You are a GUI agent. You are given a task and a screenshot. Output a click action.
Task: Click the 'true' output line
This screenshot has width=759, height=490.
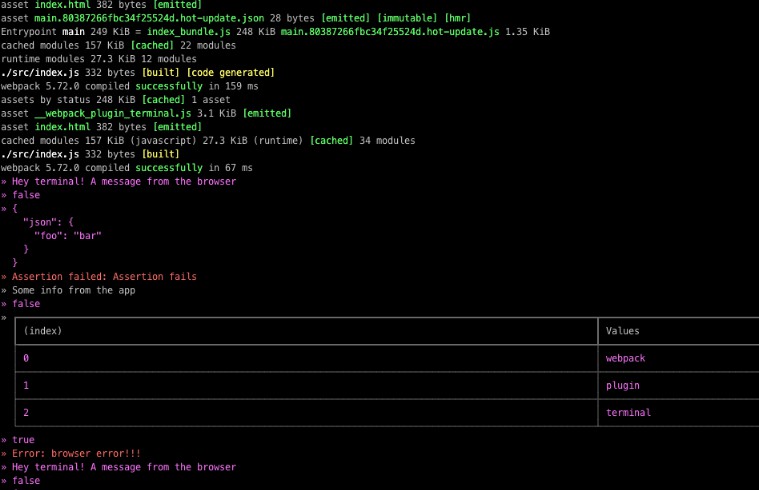coord(23,440)
